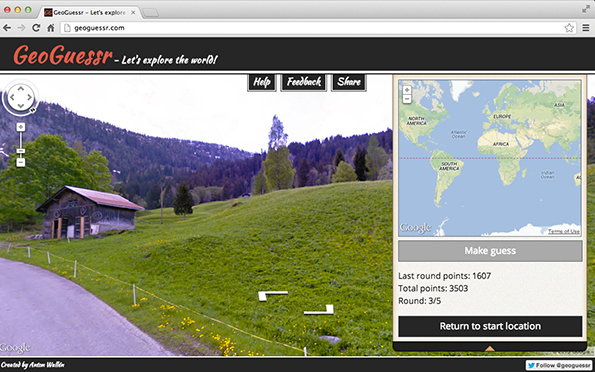The width and height of the screenshot is (595, 372).
Task: Zoom out on the world map
Action: coord(407,99)
